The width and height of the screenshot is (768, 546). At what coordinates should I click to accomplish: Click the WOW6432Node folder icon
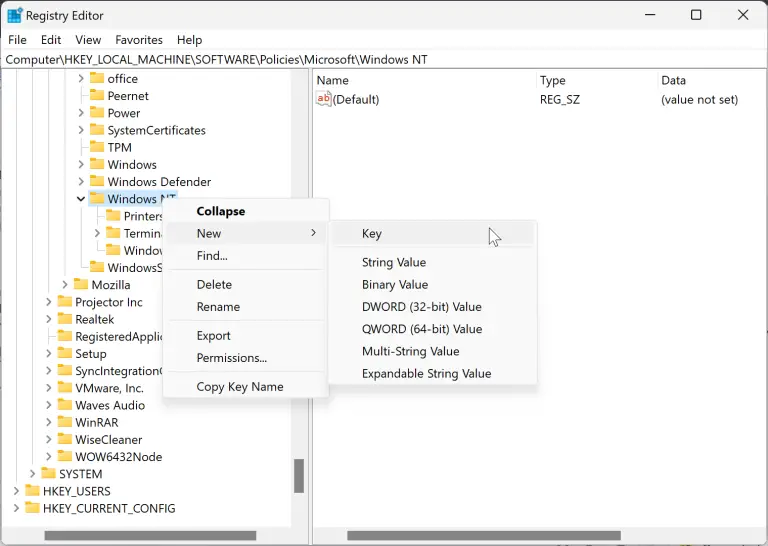pyautogui.click(x=65, y=456)
